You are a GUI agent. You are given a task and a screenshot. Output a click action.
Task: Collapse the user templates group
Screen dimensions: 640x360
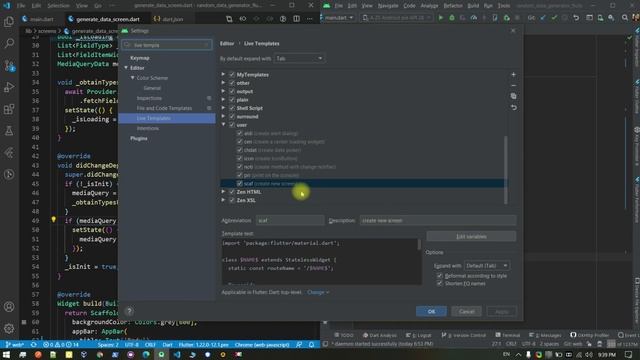[x=223, y=124]
